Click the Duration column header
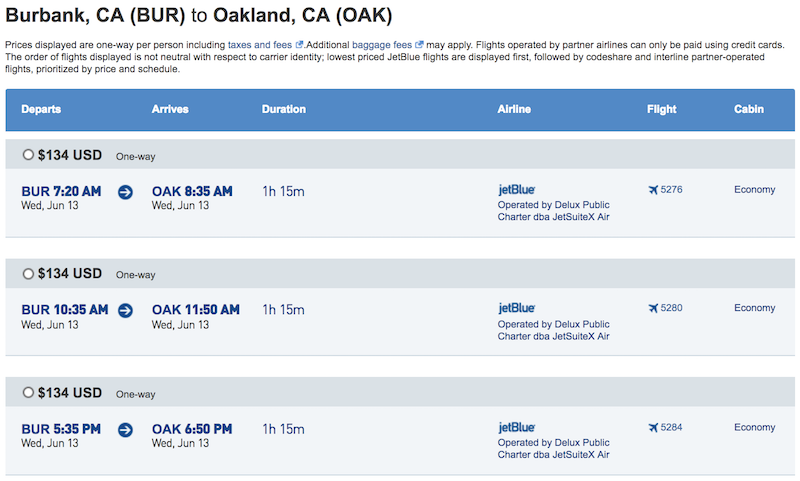This screenshot has width=800, height=481. tap(284, 109)
